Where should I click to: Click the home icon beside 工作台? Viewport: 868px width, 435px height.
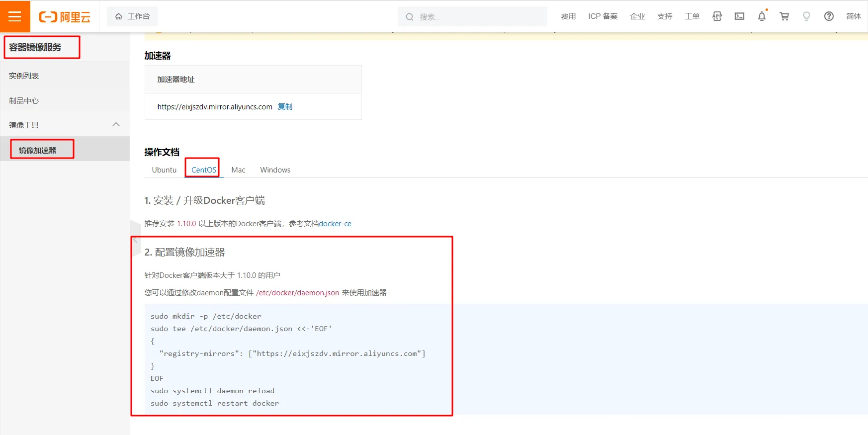119,16
